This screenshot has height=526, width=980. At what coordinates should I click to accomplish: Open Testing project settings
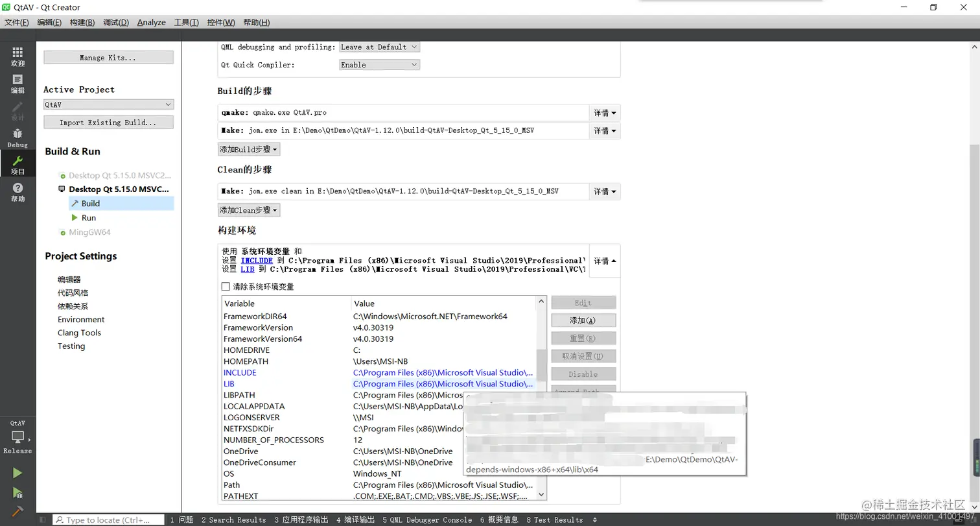click(x=71, y=346)
